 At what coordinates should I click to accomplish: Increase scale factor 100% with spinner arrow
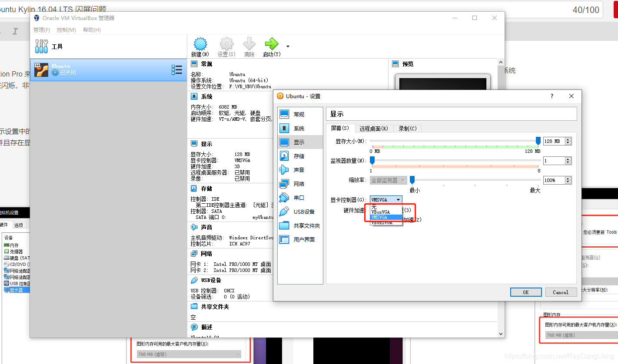pyautogui.click(x=568, y=178)
